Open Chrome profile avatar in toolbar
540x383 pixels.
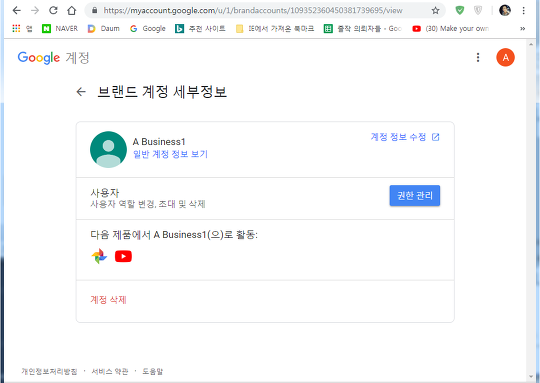(505, 10)
